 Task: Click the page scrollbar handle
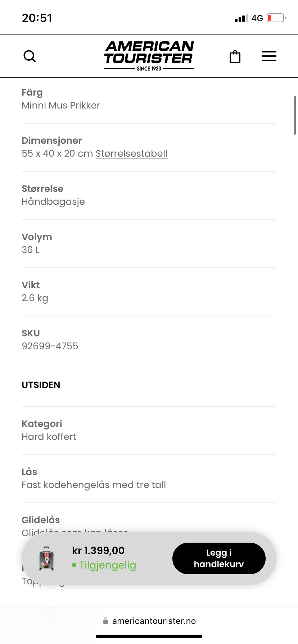click(295, 115)
